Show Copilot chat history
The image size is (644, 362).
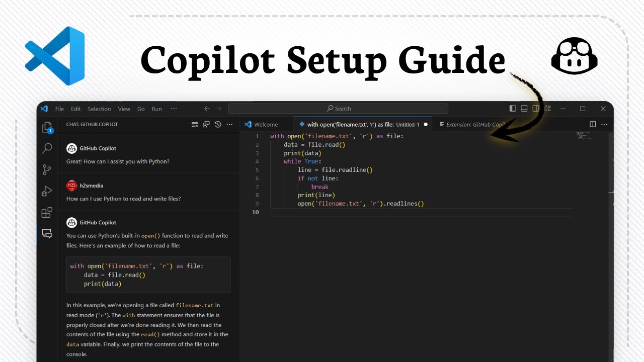click(x=218, y=124)
